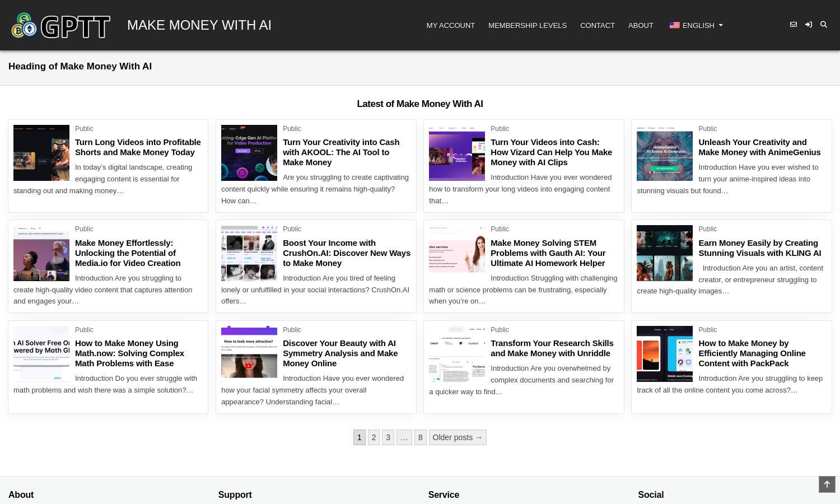This screenshot has width=840, height=504.
Task: Go to pagination page 2
Action: pyautogui.click(x=374, y=437)
